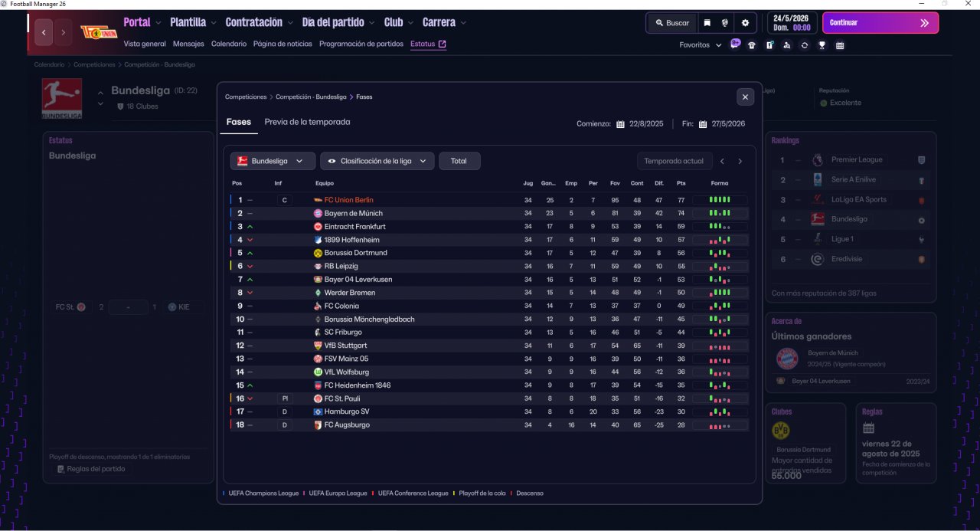Open the Calendario submenu item
The height and width of the screenshot is (531, 980).
pos(229,44)
